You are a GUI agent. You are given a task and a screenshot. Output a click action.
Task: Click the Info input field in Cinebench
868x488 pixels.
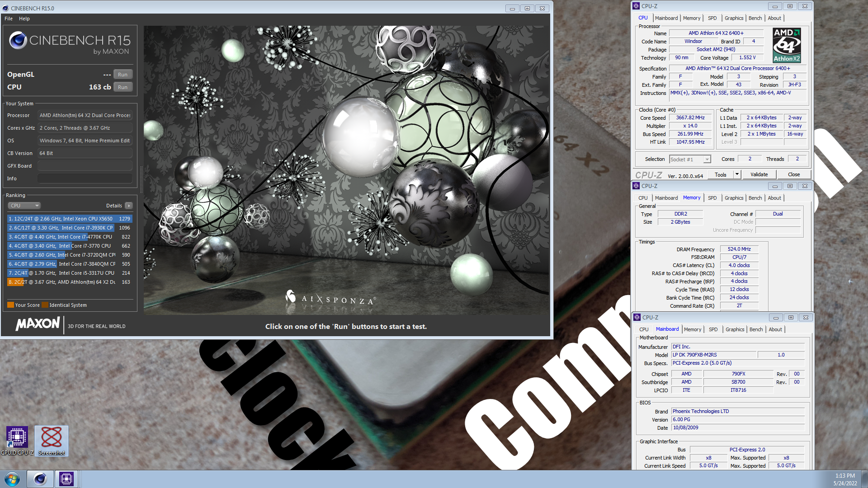click(x=85, y=178)
